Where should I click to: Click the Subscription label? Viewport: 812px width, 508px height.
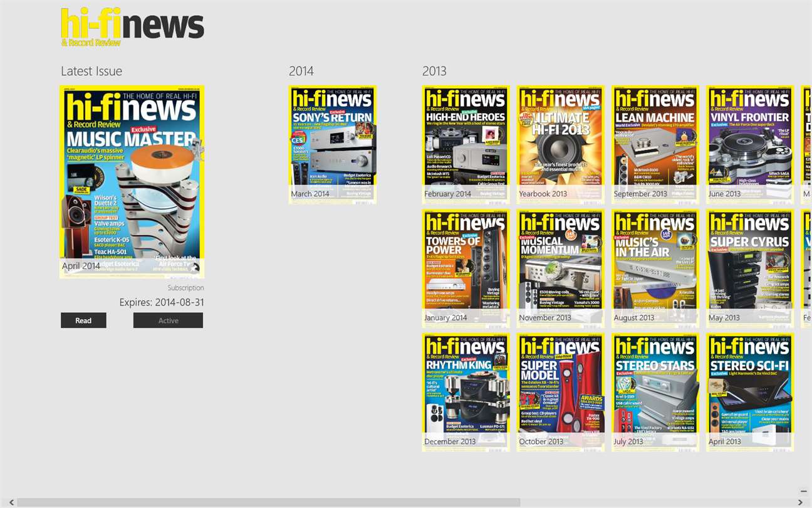tap(185, 288)
